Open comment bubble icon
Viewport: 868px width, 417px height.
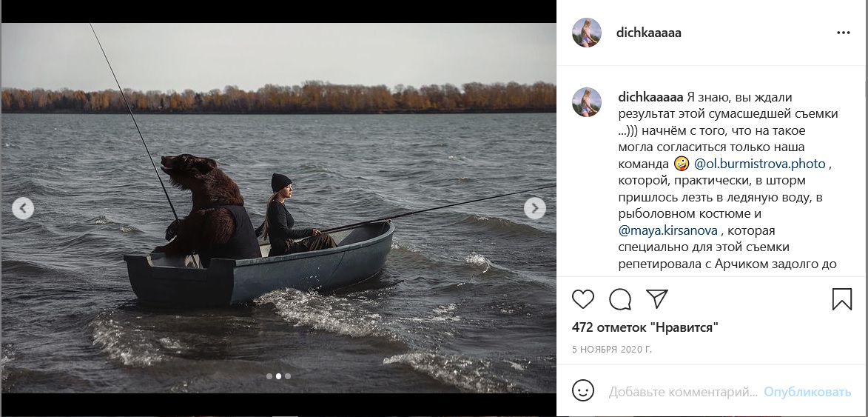tap(620, 299)
